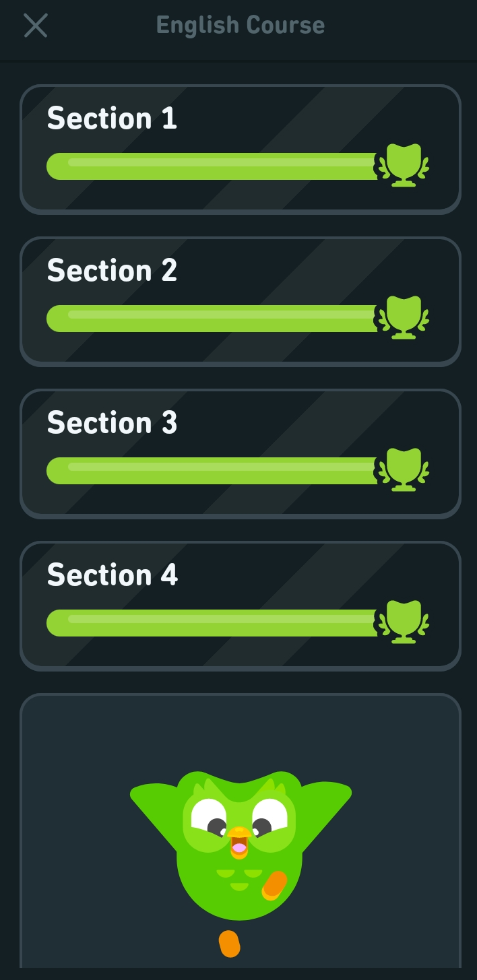Click the Duolingo owl mascot illustration
The height and width of the screenshot is (980, 477).
(x=238, y=842)
